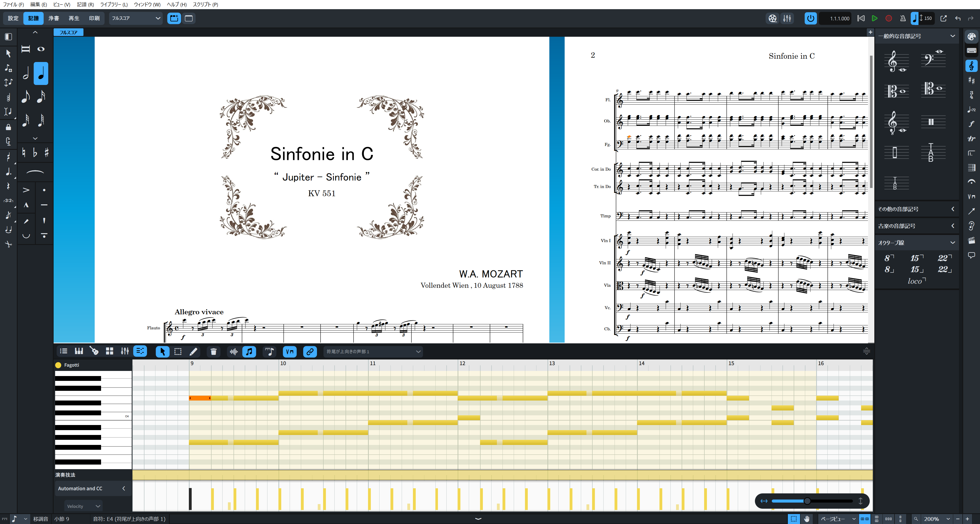Toggle the link chain button
980x524 pixels.
coord(310,352)
